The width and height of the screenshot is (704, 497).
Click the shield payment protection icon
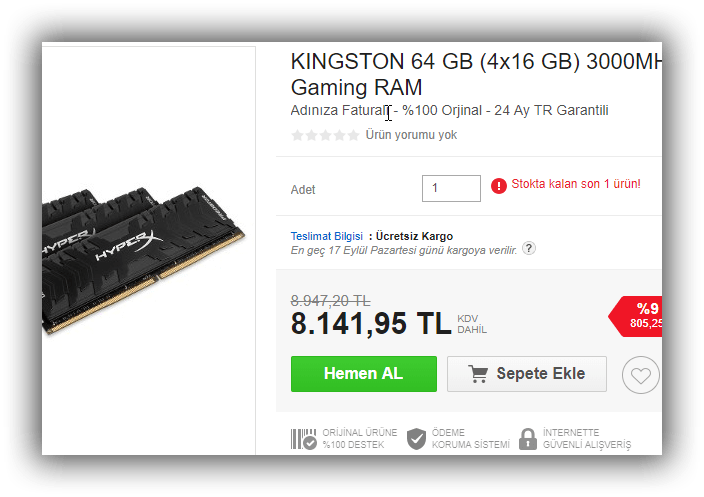pyautogui.click(x=416, y=439)
